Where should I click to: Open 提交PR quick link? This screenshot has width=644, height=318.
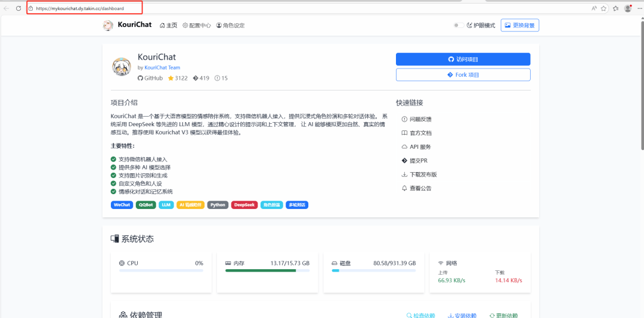tap(414, 160)
